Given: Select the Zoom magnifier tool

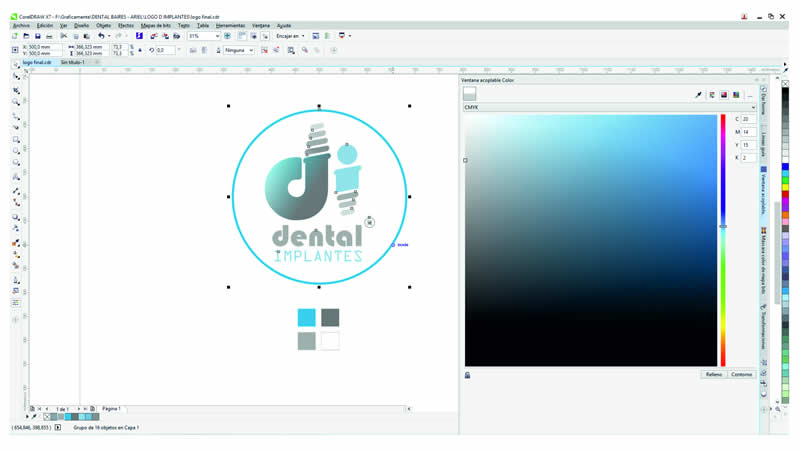Looking at the screenshot, I should (x=16, y=103).
